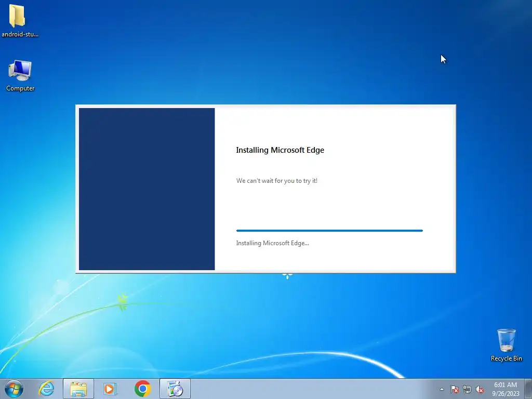532x399 pixels.
Task: Select the Edge installer taskbar item
Action: (x=175, y=389)
